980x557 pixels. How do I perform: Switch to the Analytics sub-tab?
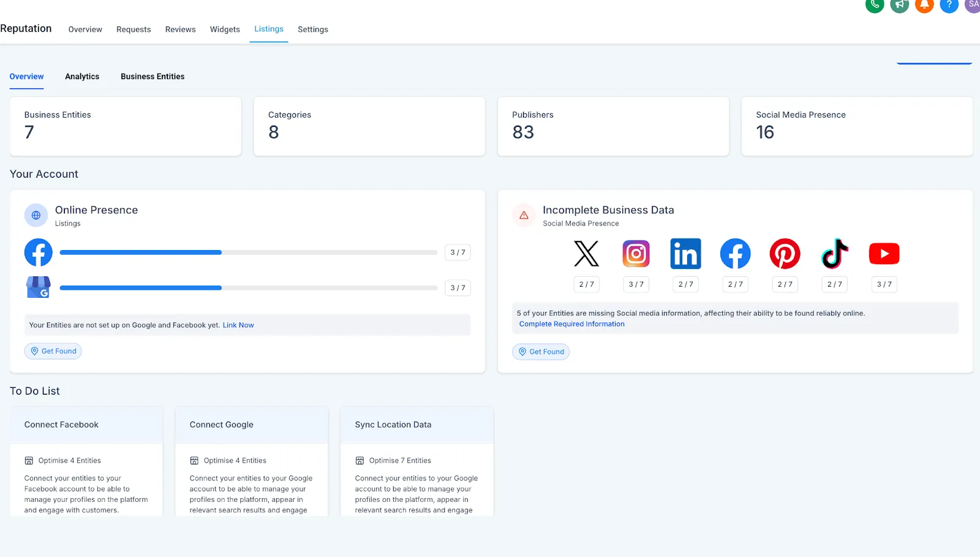coord(82,77)
